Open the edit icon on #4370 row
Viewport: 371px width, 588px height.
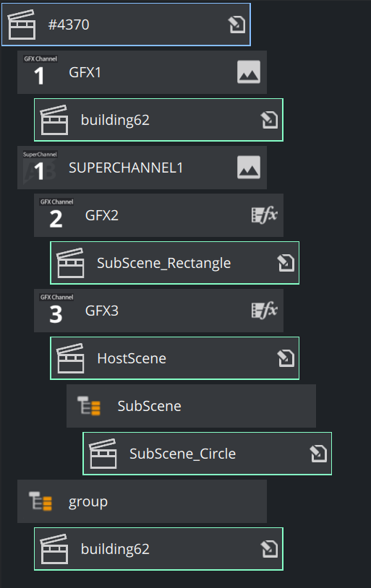(x=237, y=25)
